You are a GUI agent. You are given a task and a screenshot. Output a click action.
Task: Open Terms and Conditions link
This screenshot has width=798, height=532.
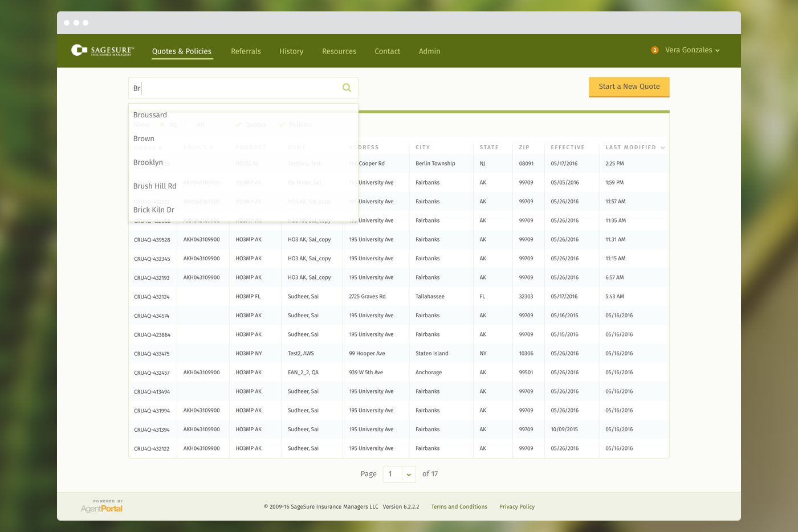[x=459, y=507]
